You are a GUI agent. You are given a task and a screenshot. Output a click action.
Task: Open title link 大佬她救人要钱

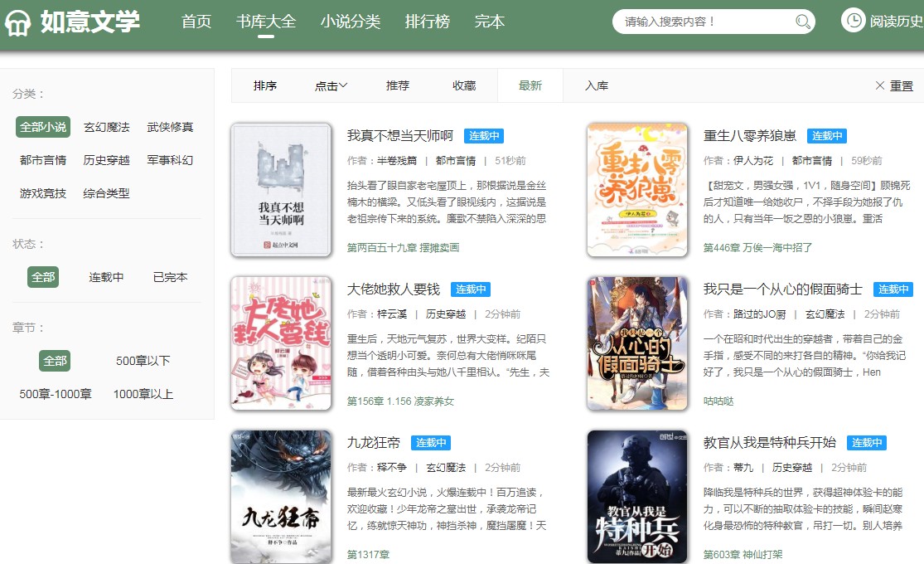click(394, 289)
